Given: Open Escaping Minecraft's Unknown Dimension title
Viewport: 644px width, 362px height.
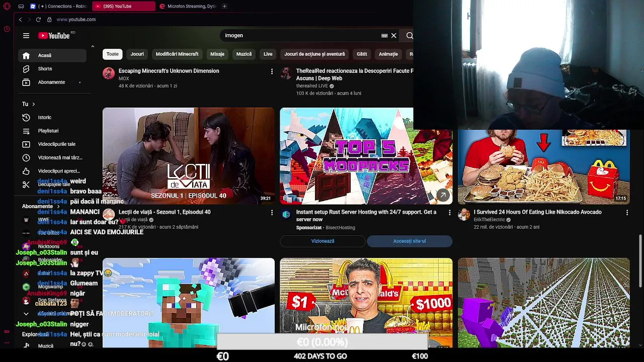Looking at the screenshot, I should (x=169, y=71).
